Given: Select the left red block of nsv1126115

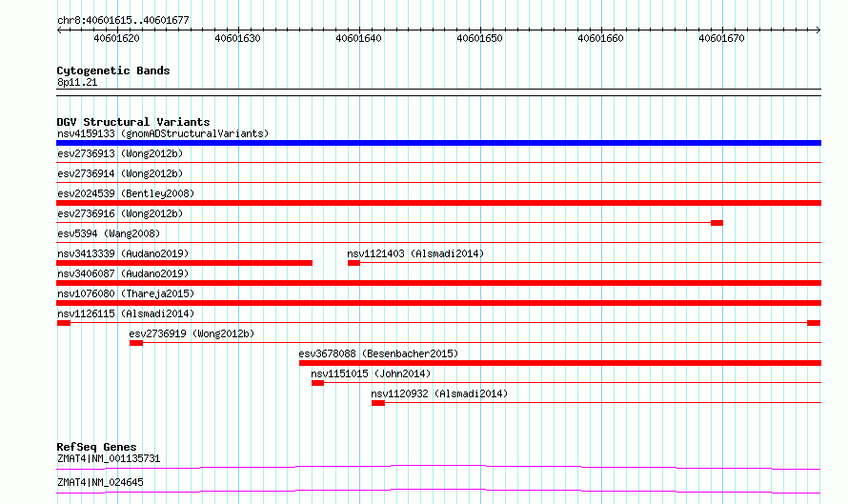Looking at the screenshot, I should [64, 323].
